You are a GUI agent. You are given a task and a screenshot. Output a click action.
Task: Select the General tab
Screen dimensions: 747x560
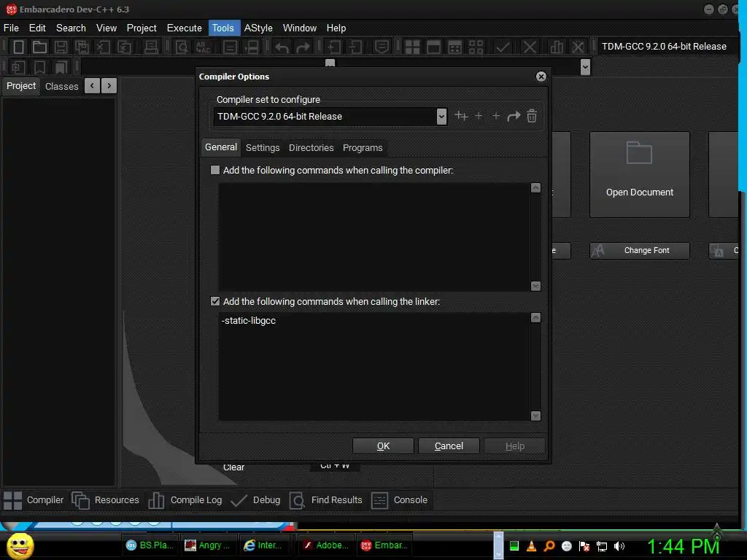pos(220,147)
